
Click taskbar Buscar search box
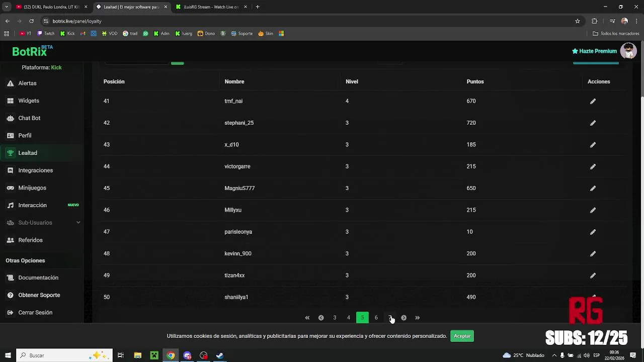click(x=64, y=355)
